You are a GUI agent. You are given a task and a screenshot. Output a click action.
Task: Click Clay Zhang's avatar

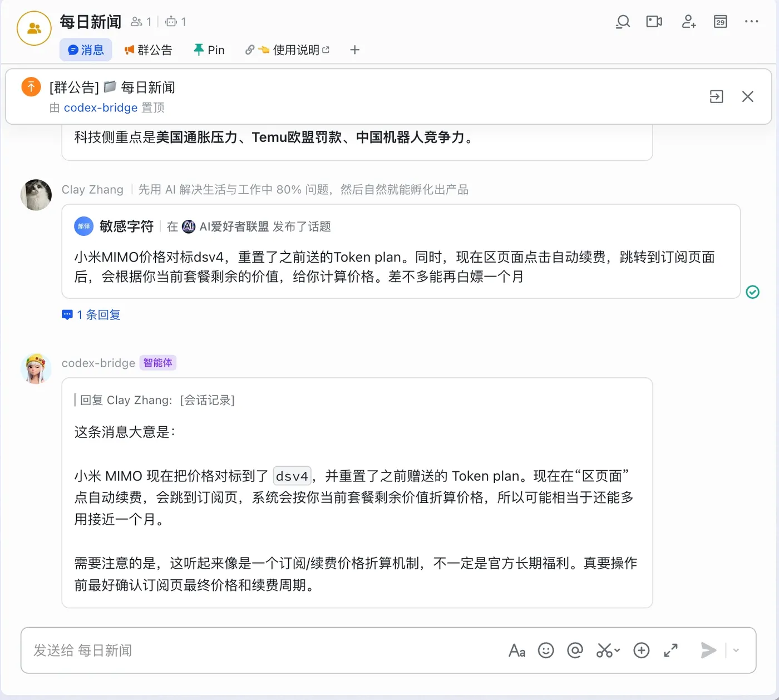(36, 195)
